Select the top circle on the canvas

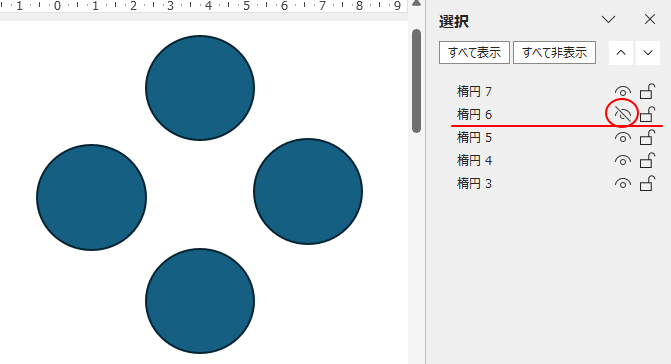pos(200,88)
